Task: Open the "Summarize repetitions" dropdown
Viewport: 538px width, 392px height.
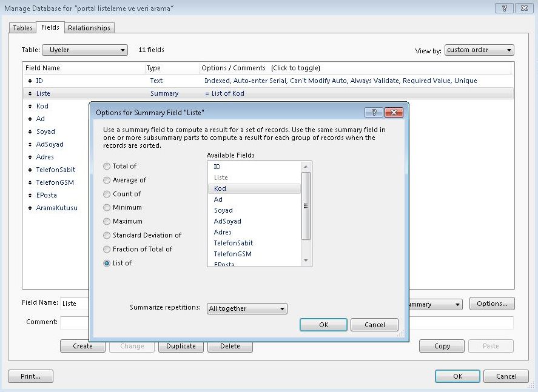Action: (x=247, y=308)
